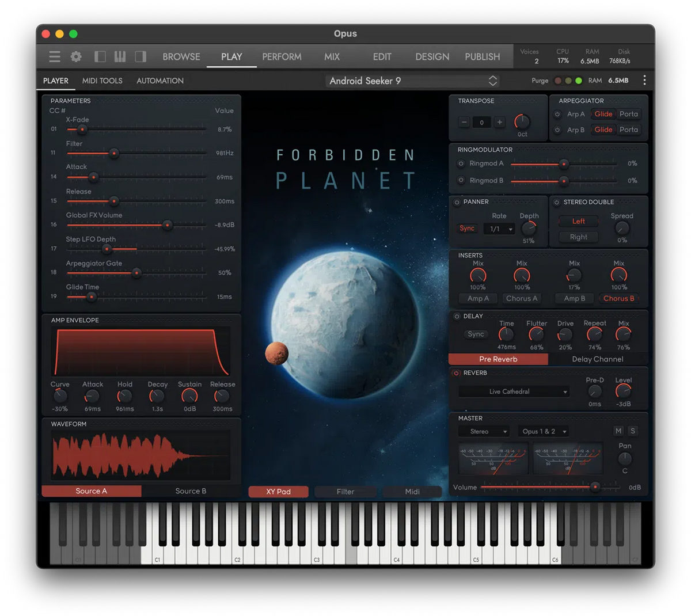
Task: Open the PERFORM view
Action: 282,56
